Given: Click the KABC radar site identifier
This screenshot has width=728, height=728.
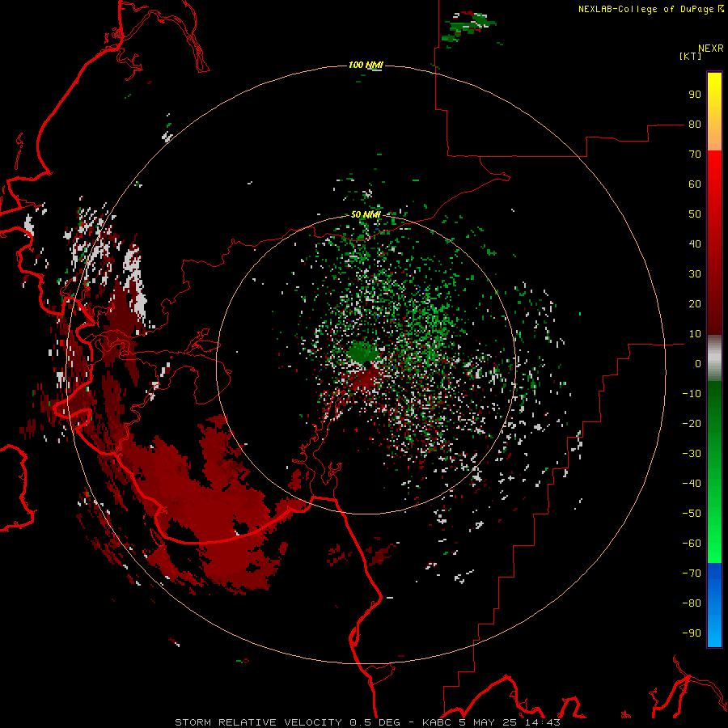Looking at the screenshot, I should [x=438, y=722].
